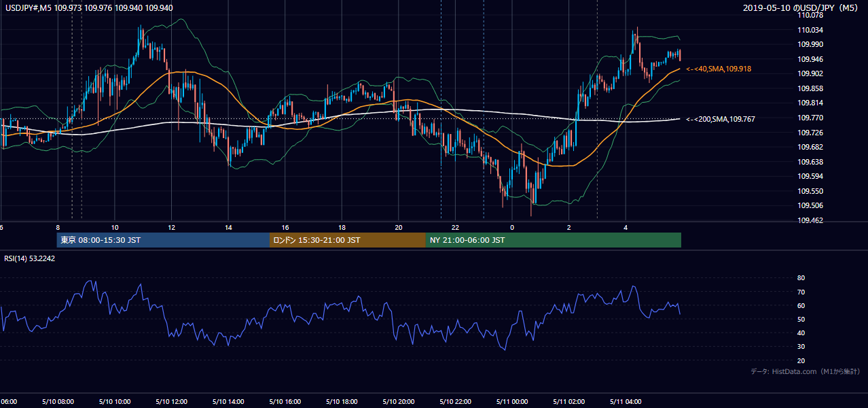Viewport: 868px width, 408px height.
Task: Click the hour 14 tick on price chart axis
Action: coord(228,227)
